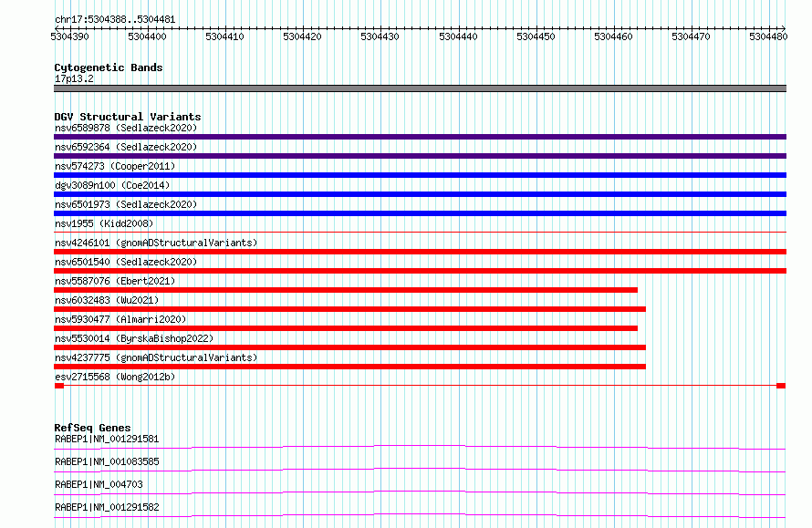The height and width of the screenshot is (528, 812).
Task: Open variant dgv3089n100 (Coe2014) label
Action: (112, 185)
